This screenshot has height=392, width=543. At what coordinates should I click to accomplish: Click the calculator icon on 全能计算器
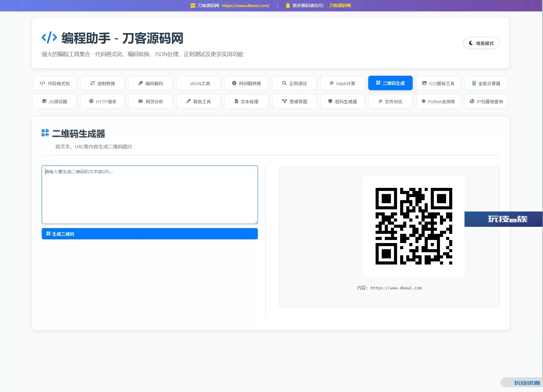474,83
